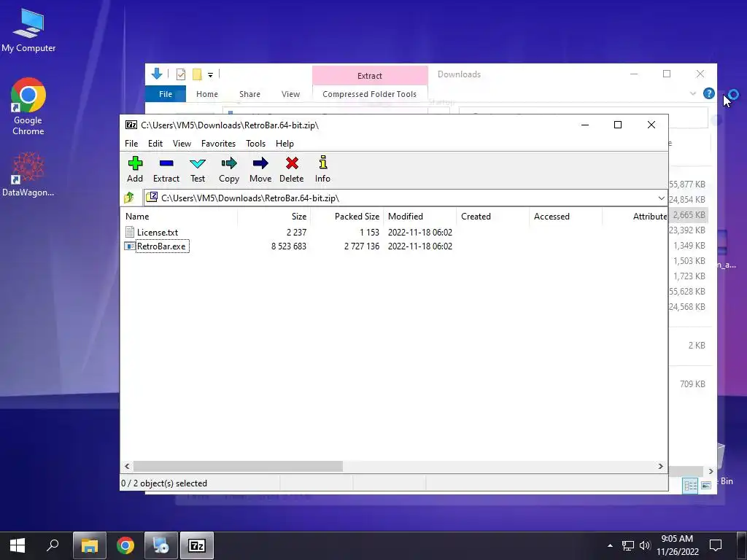The image size is (747, 560).
Task: Expand the 7-Zip address path dropdown
Action: (661, 198)
